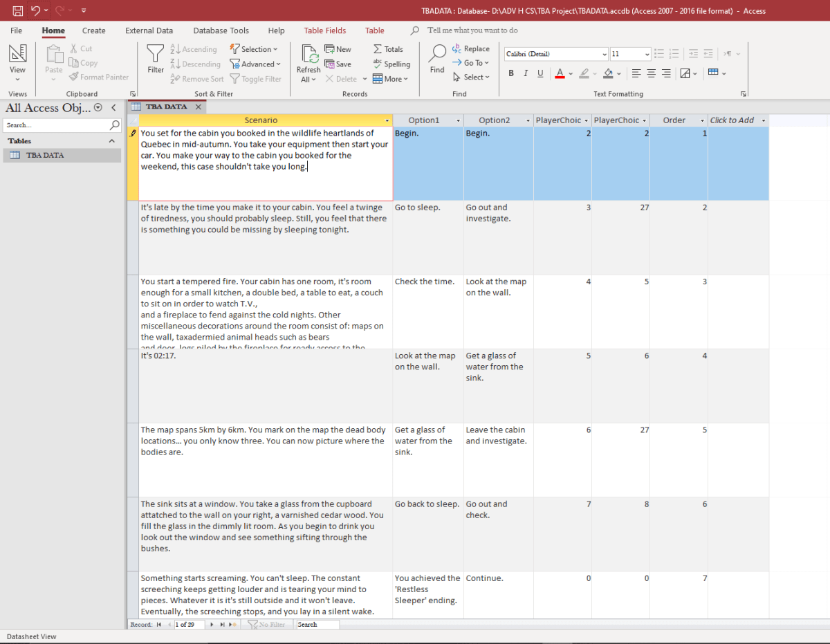830x644 pixels.
Task: Toggle Underline formatting
Action: point(539,73)
